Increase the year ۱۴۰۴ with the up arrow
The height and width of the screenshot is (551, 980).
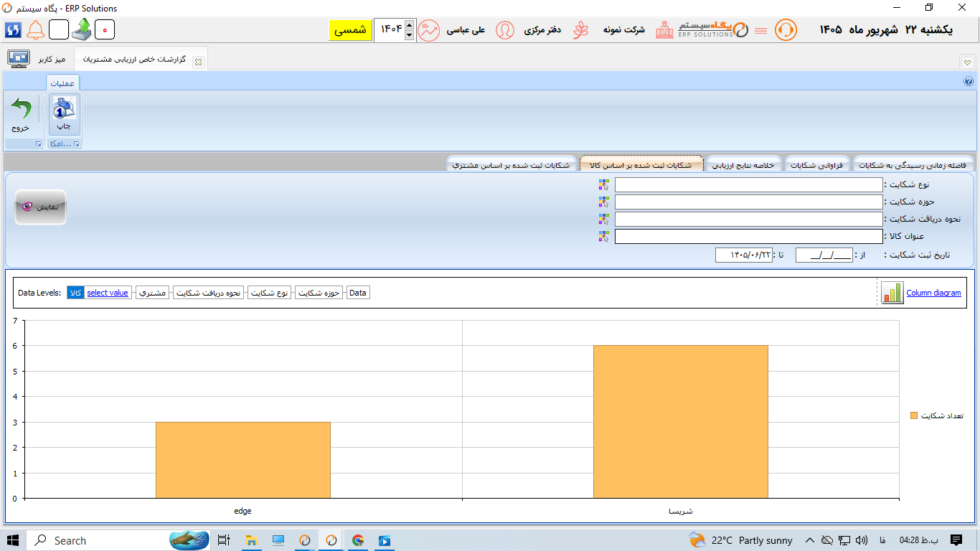pyautogui.click(x=409, y=25)
